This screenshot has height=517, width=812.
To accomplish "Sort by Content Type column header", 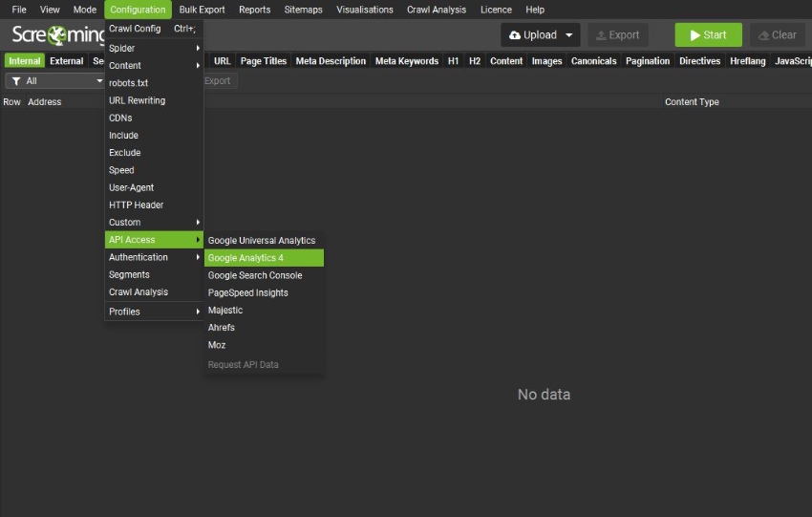I will coord(692,102).
